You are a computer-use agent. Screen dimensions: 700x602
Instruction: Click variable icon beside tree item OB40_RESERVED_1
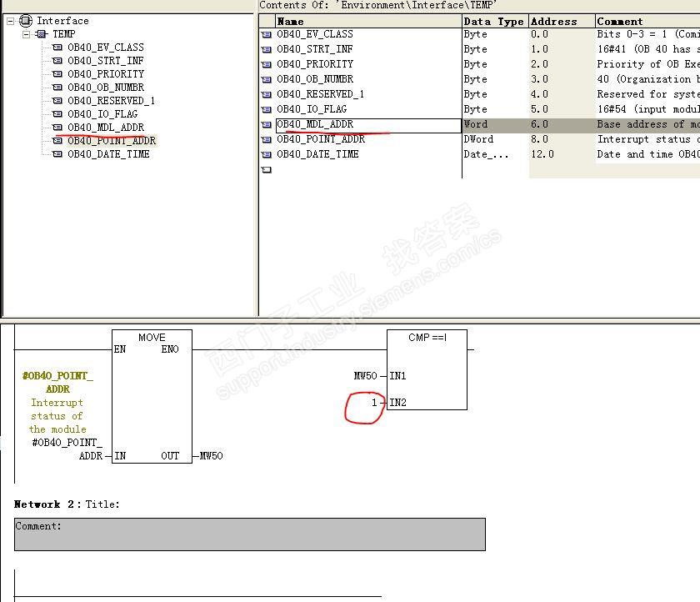tap(57, 101)
